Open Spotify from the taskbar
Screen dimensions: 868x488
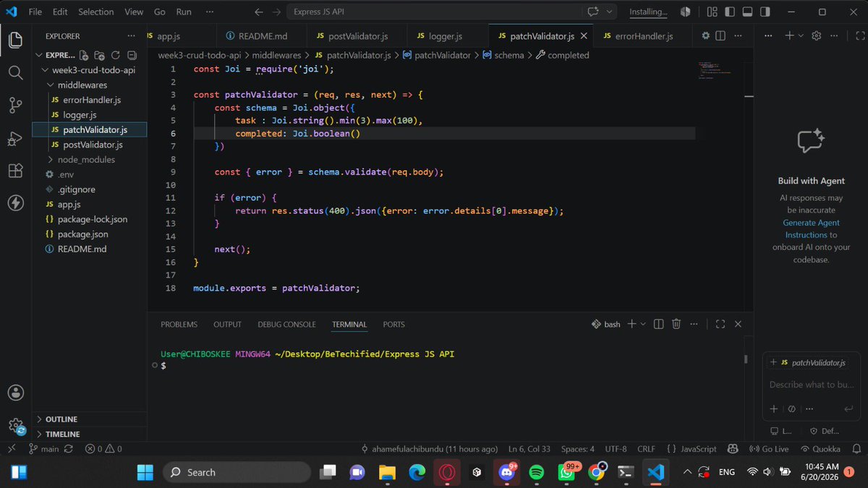[x=536, y=472]
